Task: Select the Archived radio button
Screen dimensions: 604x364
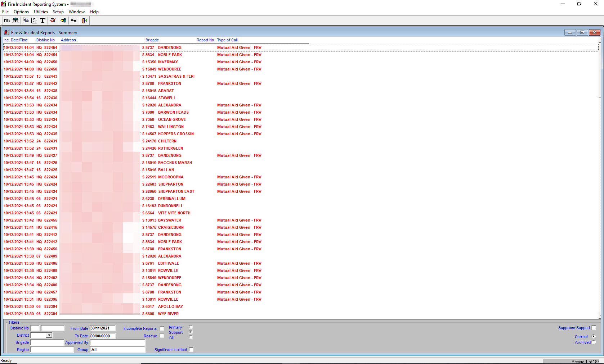Action: (594, 342)
